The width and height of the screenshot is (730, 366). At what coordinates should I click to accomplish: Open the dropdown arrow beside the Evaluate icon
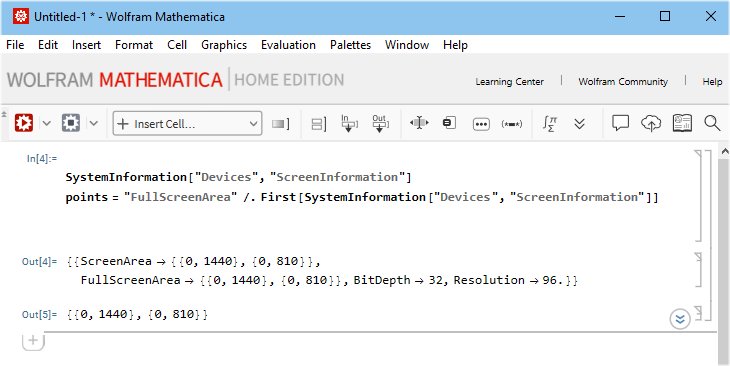(46, 123)
